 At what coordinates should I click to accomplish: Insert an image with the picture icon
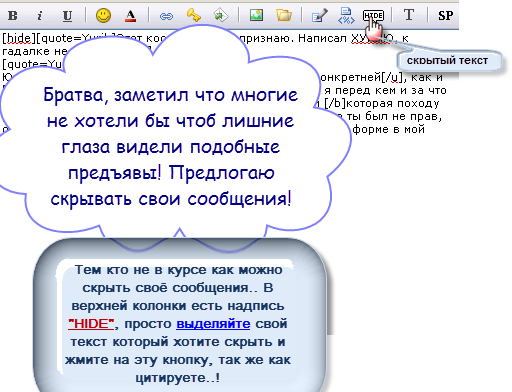[x=256, y=15]
